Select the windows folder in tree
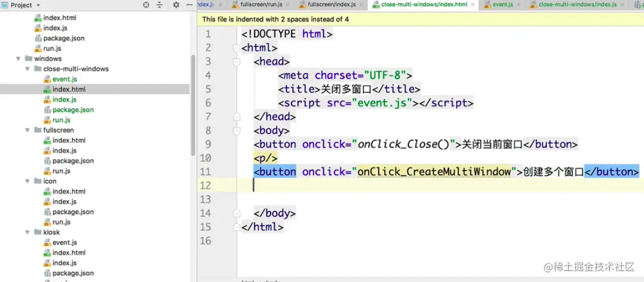Image resolution: width=644 pixels, height=282 pixels. pyautogui.click(x=48, y=58)
